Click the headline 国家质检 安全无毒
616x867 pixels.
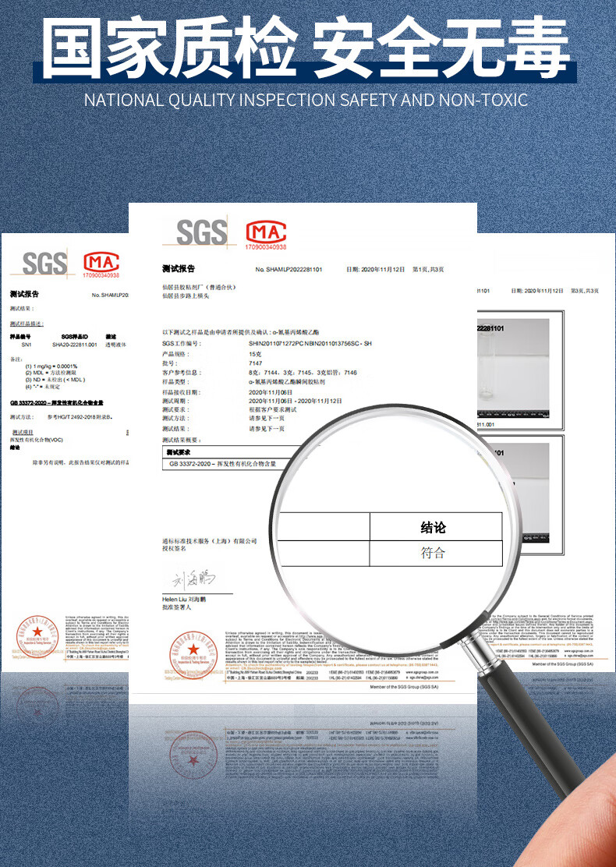pyautogui.click(x=306, y=48)
